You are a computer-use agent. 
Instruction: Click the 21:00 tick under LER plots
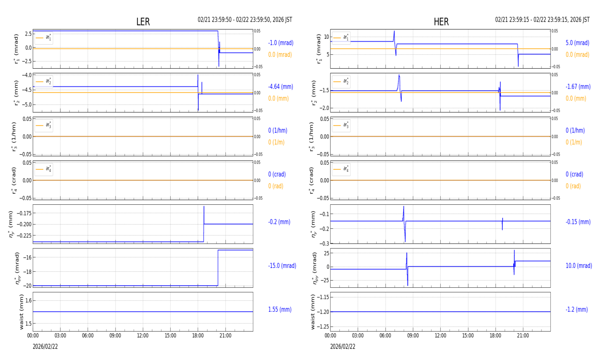click(x=225, y=336)
